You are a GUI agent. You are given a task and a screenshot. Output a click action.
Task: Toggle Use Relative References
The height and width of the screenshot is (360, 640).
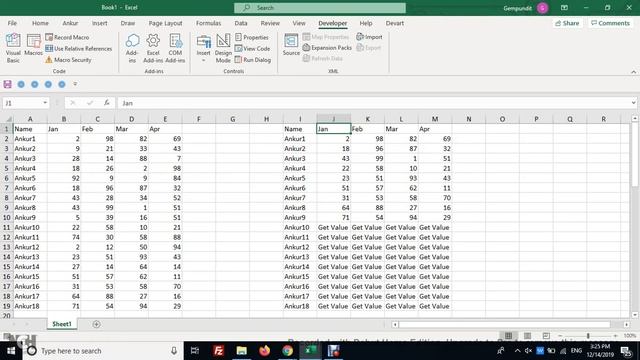pyautogui.click(x=78, y=49)
